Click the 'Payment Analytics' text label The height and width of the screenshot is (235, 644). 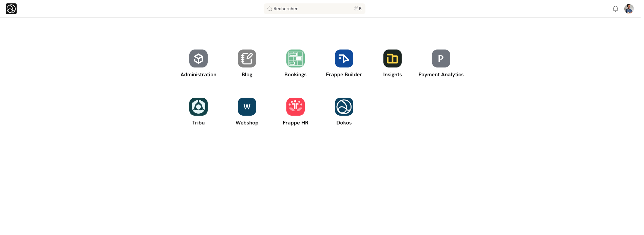coord(441,75)
